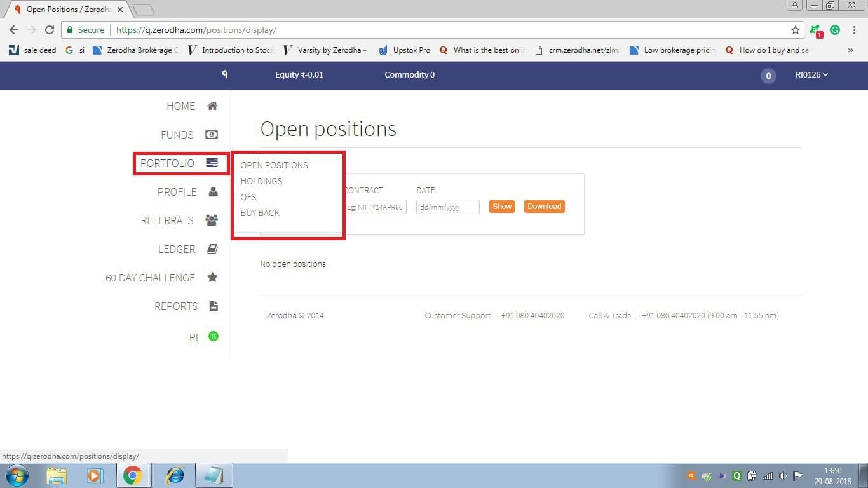Select Holdings in Portfolio submenu
The height and width of the screenshot is (488, 868).
coord(261,181)
